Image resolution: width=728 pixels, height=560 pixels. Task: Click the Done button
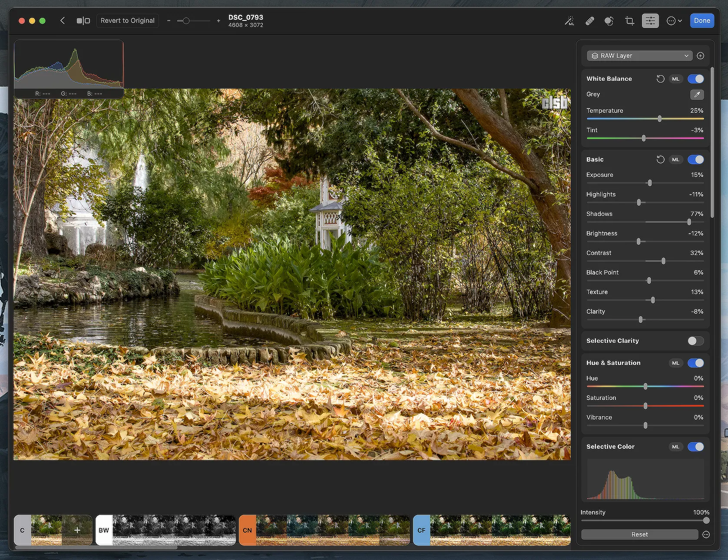[702, 21]
